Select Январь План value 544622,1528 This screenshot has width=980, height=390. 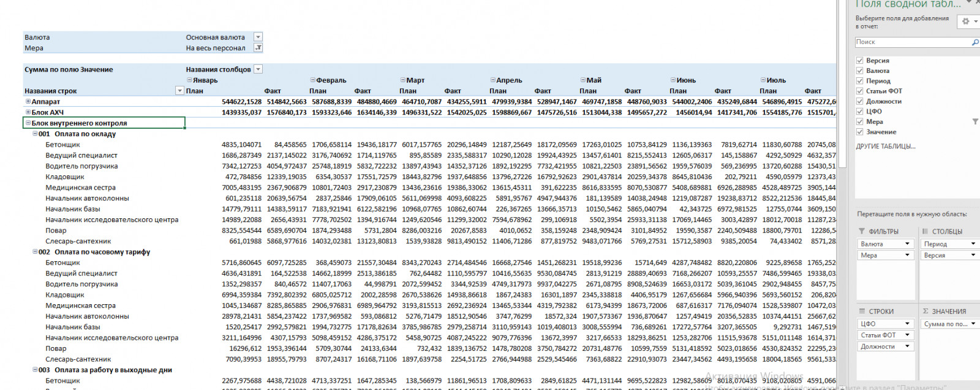(x=241, y=102)
